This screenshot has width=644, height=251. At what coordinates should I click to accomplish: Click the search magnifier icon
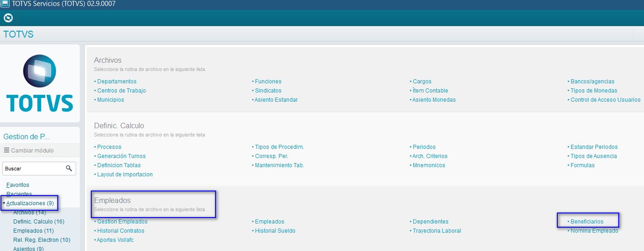click(69, 169)
